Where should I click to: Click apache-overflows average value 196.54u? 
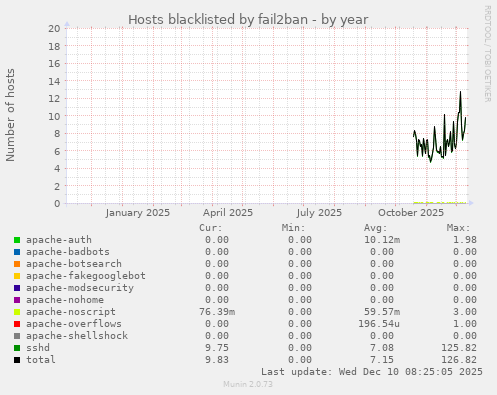(379, 324)
